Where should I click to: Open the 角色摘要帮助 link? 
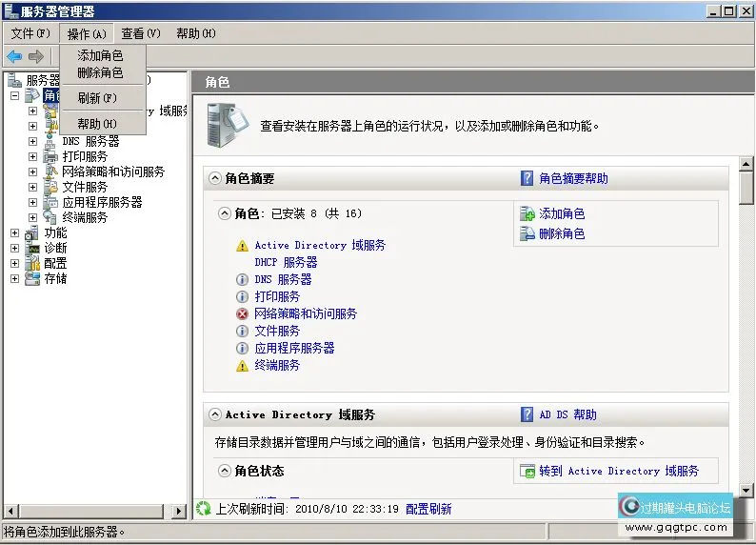coord(573,178)
